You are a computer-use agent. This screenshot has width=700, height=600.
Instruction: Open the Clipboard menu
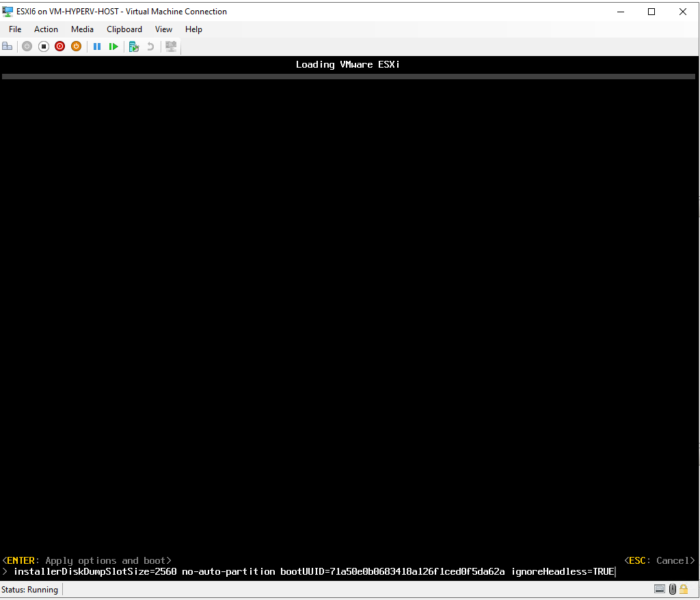pos(124,29)
